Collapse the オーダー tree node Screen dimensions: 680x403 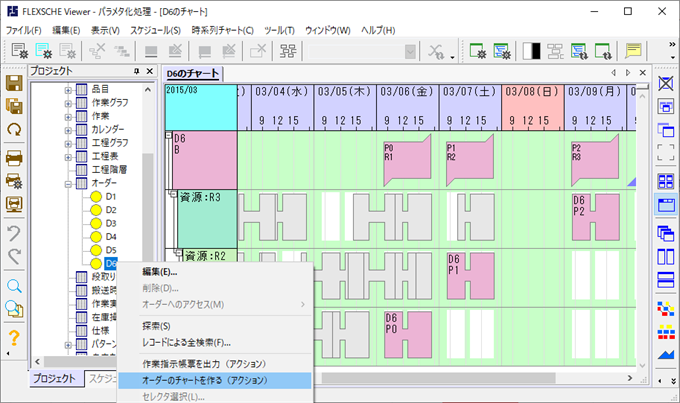69,184
